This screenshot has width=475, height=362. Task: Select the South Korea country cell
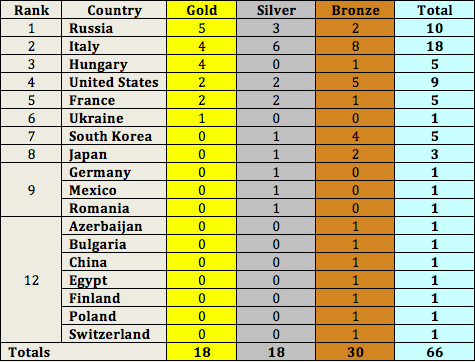tap(114, 136)
